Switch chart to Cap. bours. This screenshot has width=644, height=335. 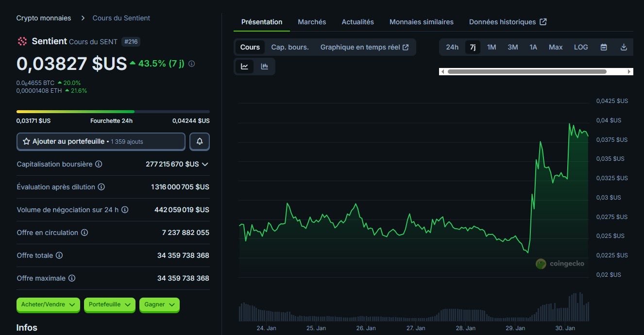click(290, 47)
